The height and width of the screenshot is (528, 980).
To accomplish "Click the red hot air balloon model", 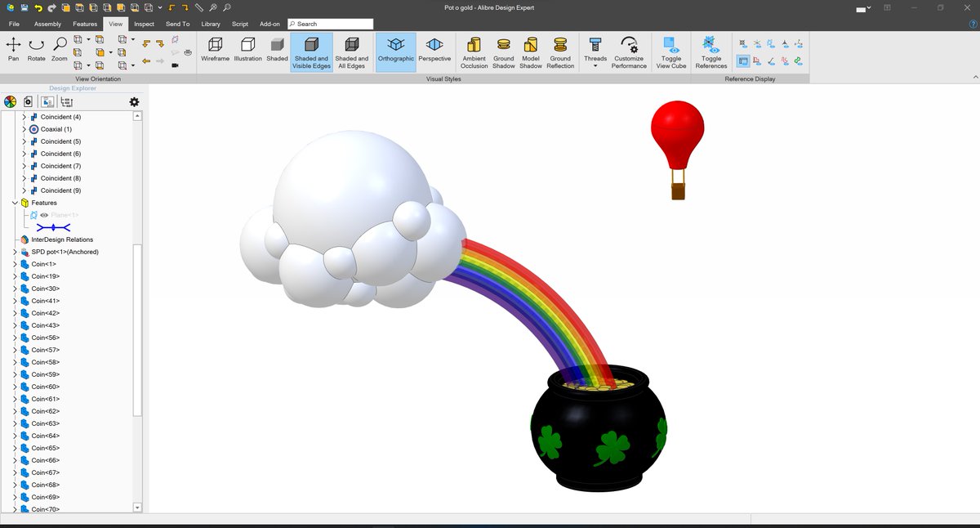I will point(677,150).
